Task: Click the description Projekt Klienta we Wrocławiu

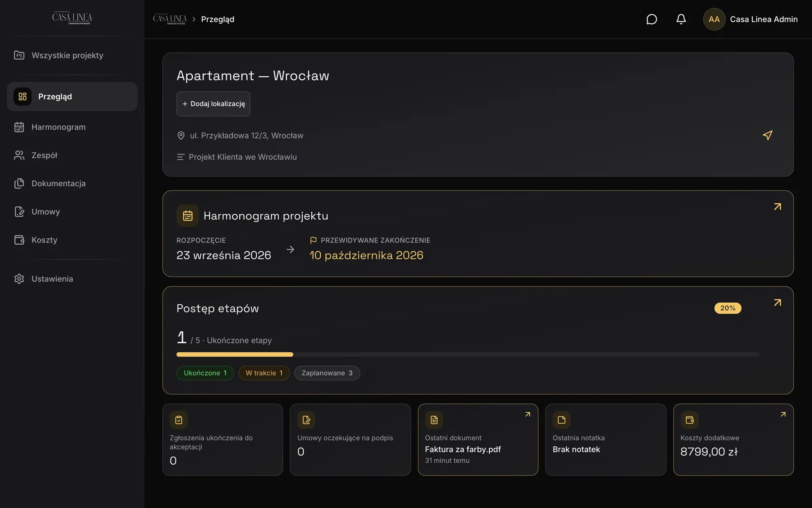Action: (243, 157)
